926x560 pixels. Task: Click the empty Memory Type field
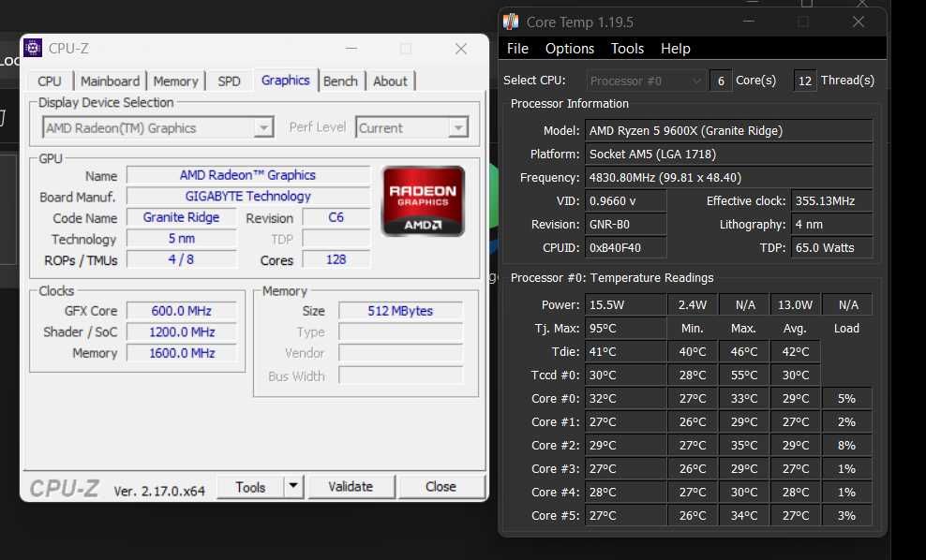(x=400, y=332)
